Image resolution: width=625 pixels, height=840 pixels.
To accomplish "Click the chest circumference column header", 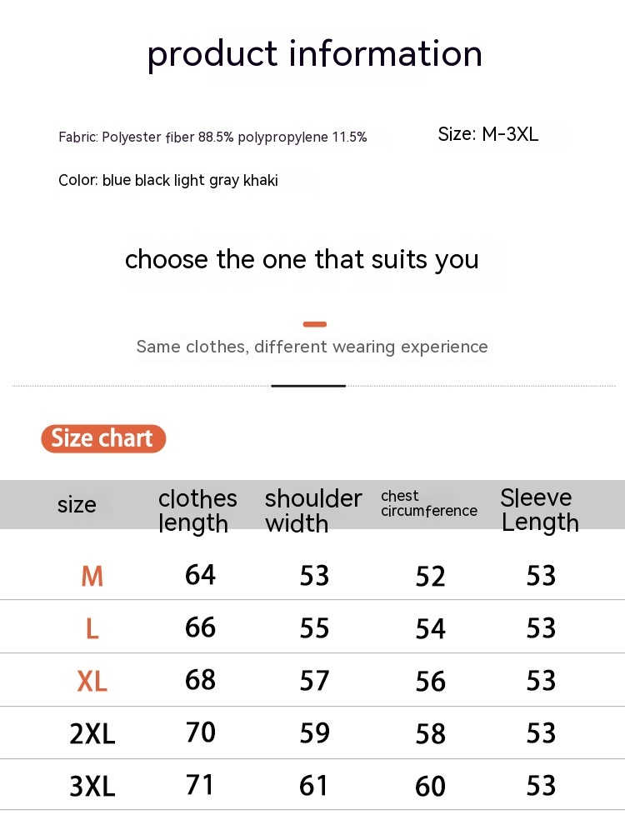I will tap(429, 503).
